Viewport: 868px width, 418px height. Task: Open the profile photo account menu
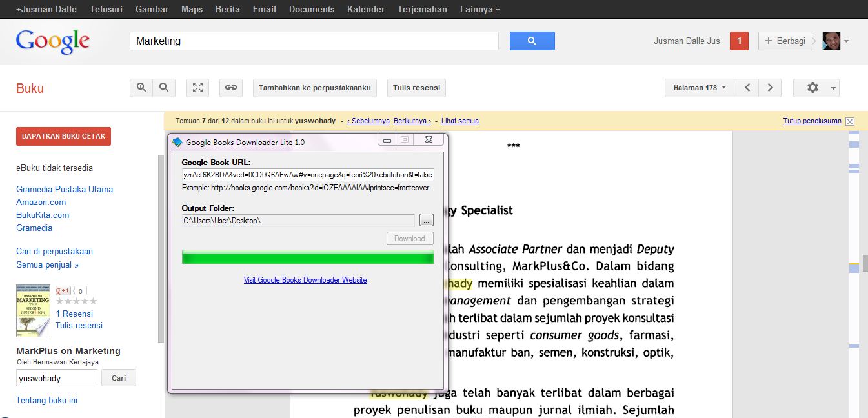835,41
